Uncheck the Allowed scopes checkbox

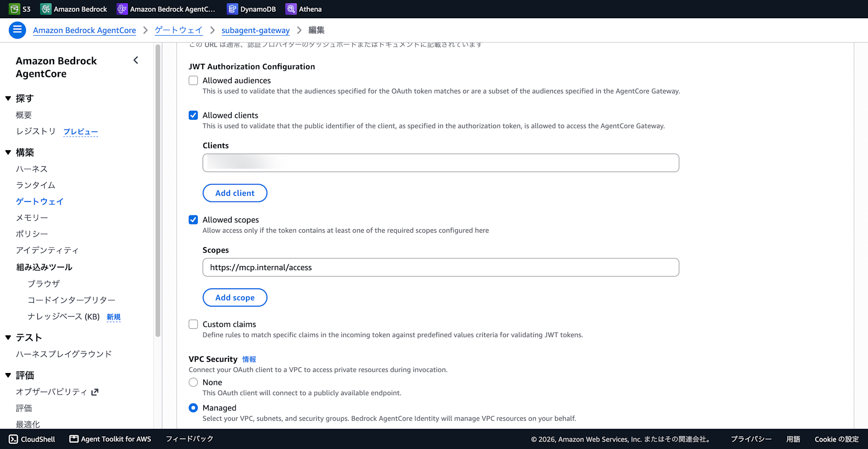[193, 220]
